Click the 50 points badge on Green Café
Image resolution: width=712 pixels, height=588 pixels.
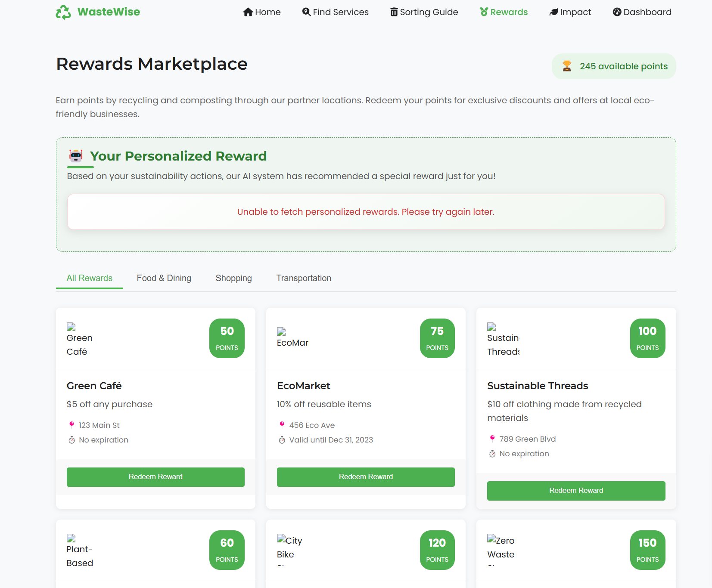(227, 338)
